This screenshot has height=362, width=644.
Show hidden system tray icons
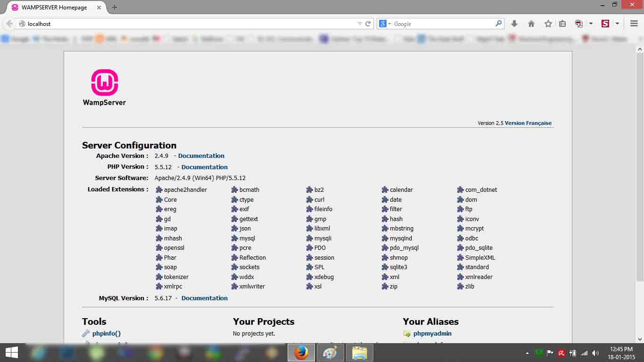tap(527, 353)
